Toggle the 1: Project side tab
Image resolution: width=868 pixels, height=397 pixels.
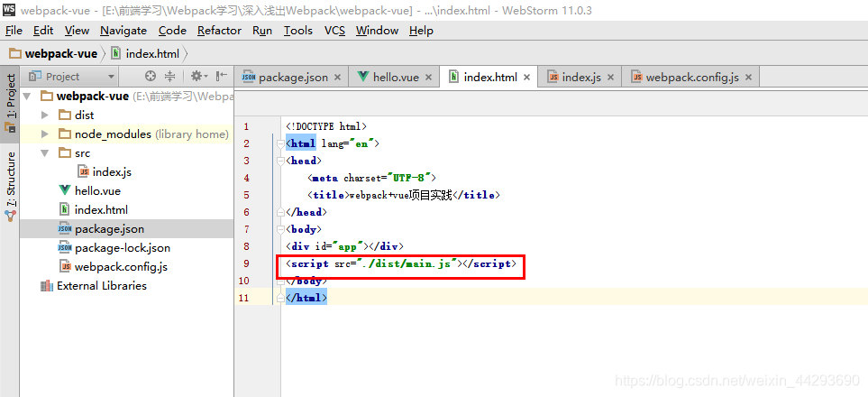[10, 103]
